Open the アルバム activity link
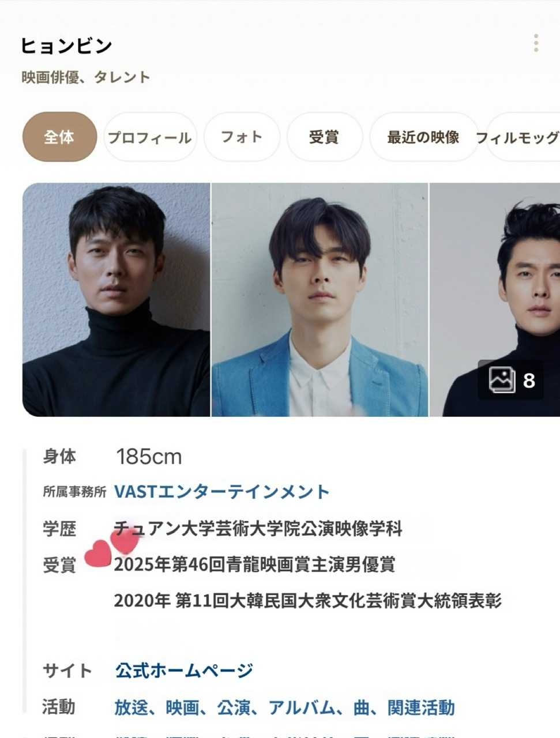Image resolution: width=560 pixels, height=738 pixels. (302, 707)
